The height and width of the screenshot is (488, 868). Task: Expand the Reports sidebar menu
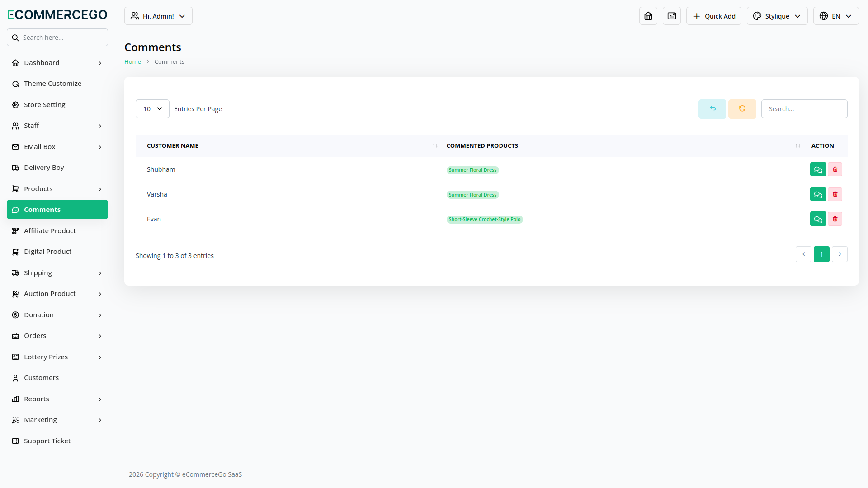[x=57, y=399]
